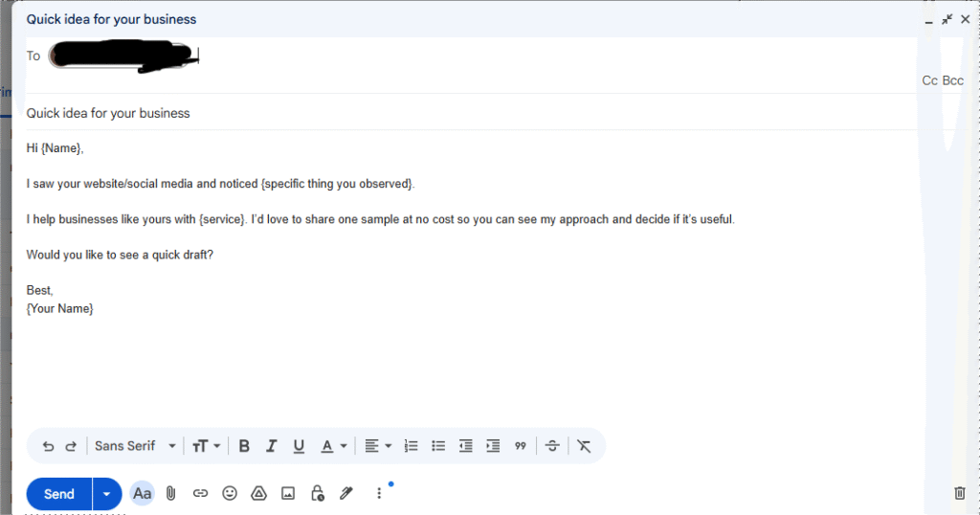This screenshot has width=980, height=515.
Task: Toggle bold formatting
Action: point(244,446)
